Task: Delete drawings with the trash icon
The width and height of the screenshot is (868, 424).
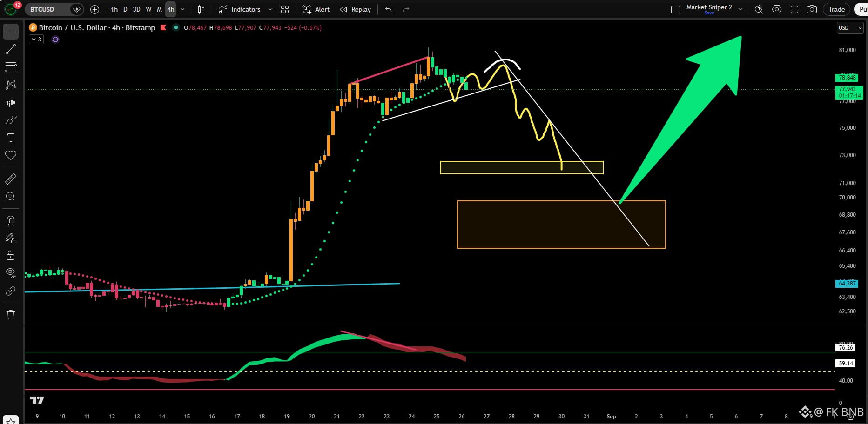Action: point(11,315)
